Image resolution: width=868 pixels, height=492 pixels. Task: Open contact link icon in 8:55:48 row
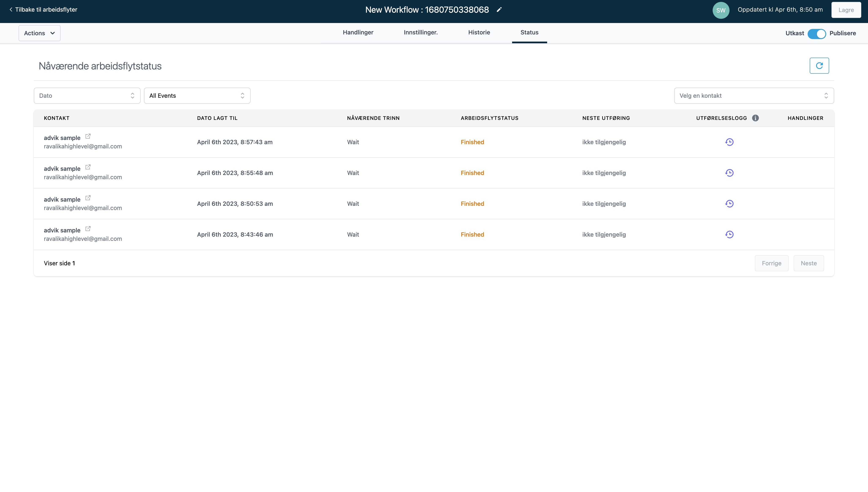click(x=88, y=167)
